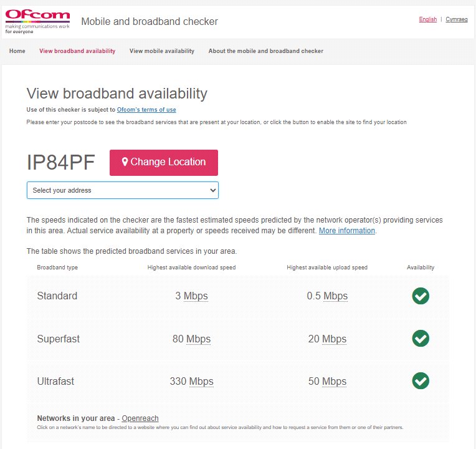
Task: Open View broadband availability tab
Action: [77, 51]
